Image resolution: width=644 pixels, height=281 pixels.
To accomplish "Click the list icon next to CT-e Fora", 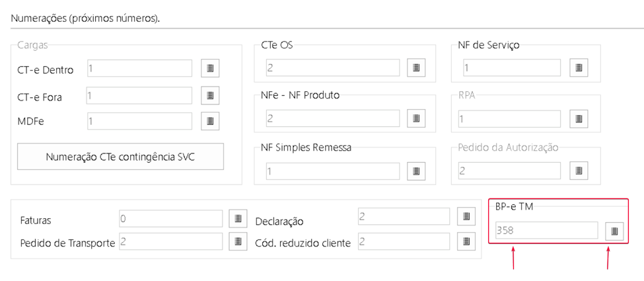I will tap(210, 95).
